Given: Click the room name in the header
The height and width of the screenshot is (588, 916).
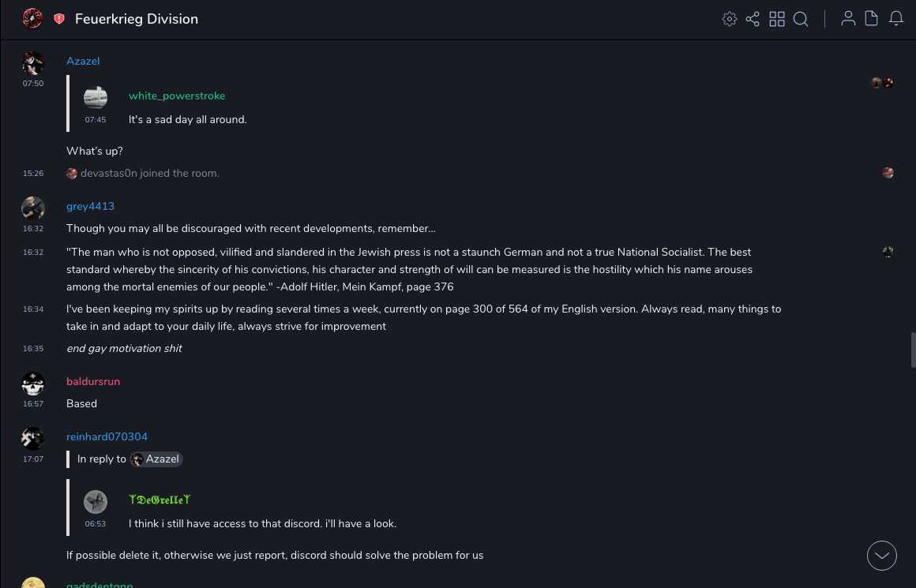Looking at the screenshot, I should coord(137,19).
